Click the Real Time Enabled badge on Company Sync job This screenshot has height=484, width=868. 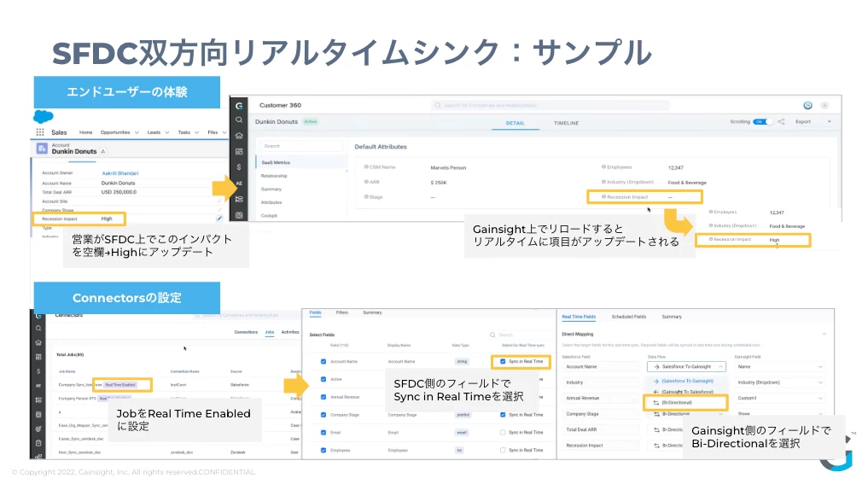pyautogui.click(x=120, y=385)
